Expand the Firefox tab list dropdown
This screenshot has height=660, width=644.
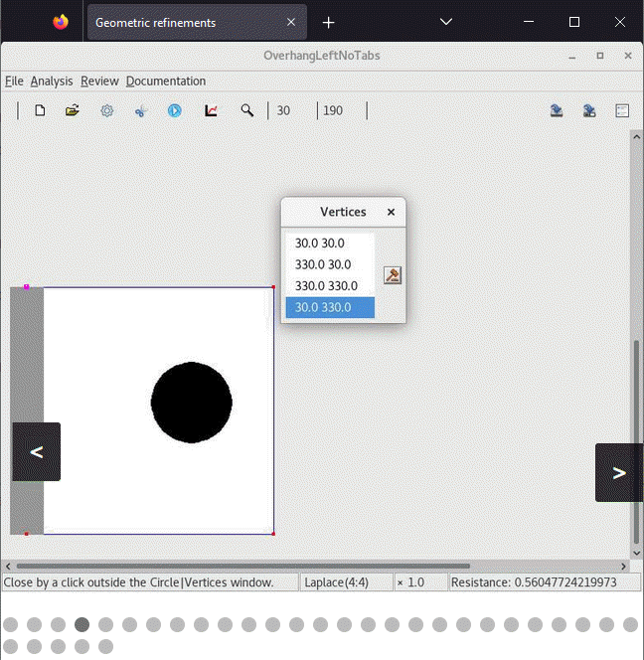446,22
